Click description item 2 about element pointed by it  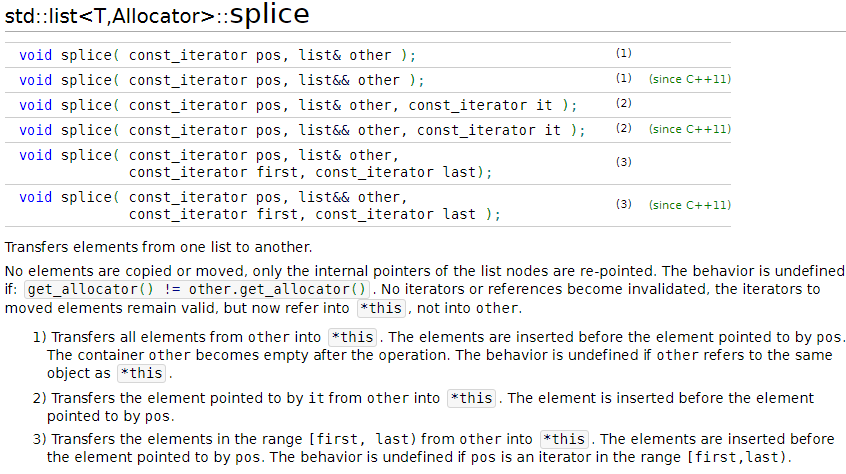tap(423, 407)
